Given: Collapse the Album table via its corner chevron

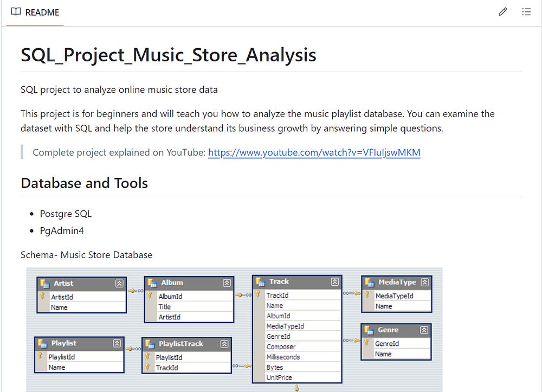Looking at the screenshot, I should pos(227,282).
